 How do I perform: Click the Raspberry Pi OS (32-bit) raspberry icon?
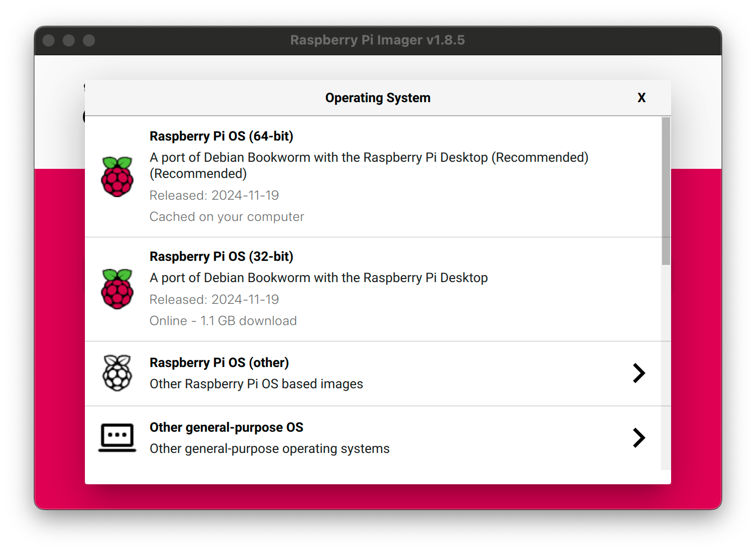coord(117,289)
